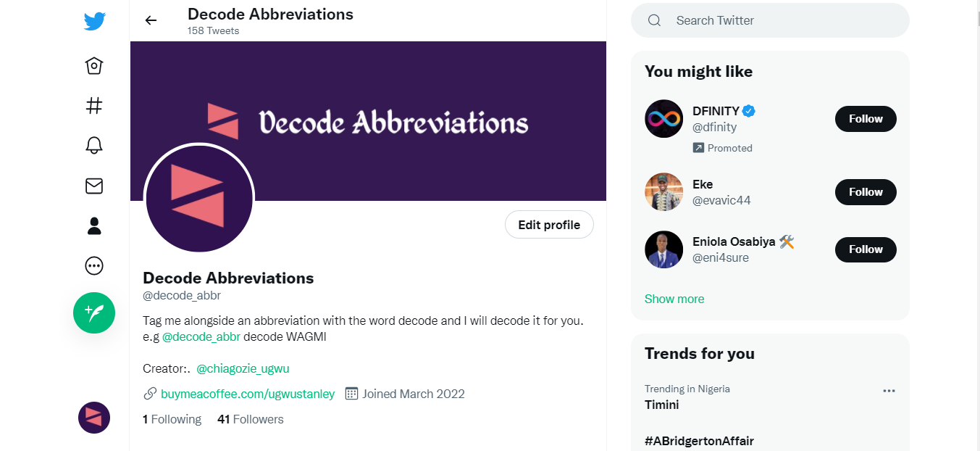The height and width of the screenshot is (451, 980).
Task: Click the Eniola Osabiya account name
Action: pos(734,241)
